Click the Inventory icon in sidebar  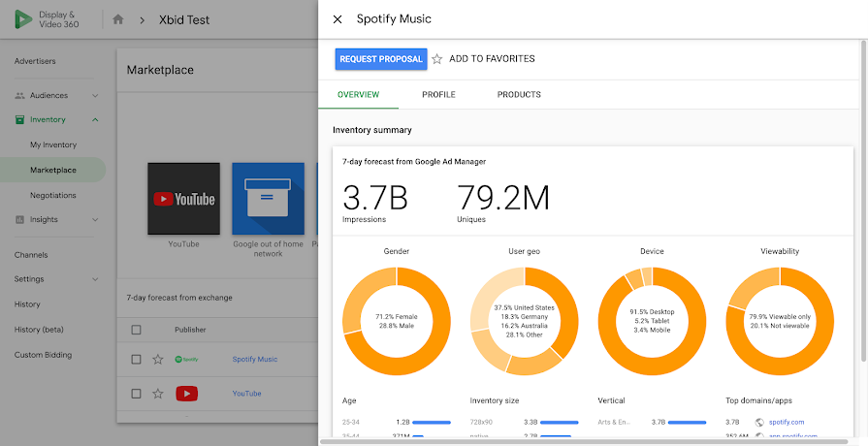pyautogui.click(x=20, y=120)
